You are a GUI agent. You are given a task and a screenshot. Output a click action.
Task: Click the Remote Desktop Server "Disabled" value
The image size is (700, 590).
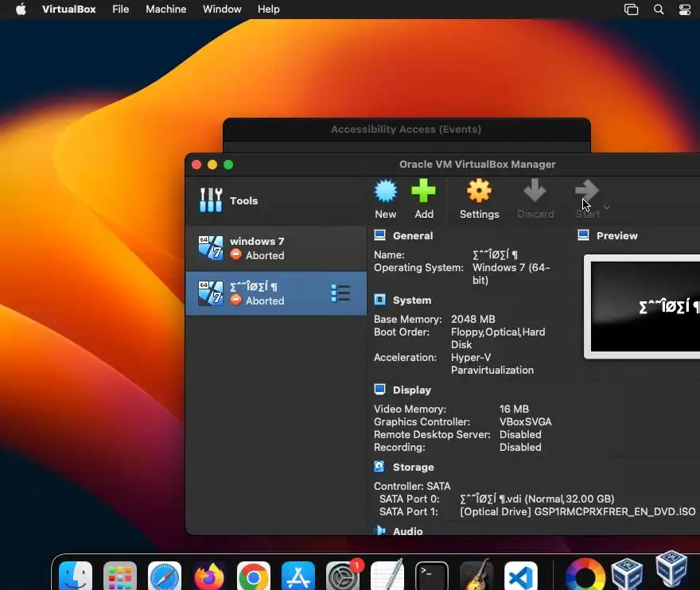[520, 434]
